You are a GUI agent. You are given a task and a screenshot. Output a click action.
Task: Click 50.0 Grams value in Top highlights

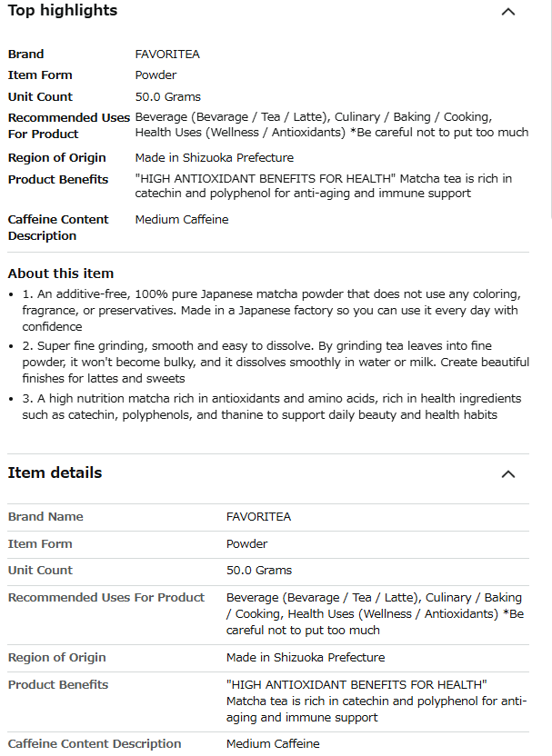[168, 97]
